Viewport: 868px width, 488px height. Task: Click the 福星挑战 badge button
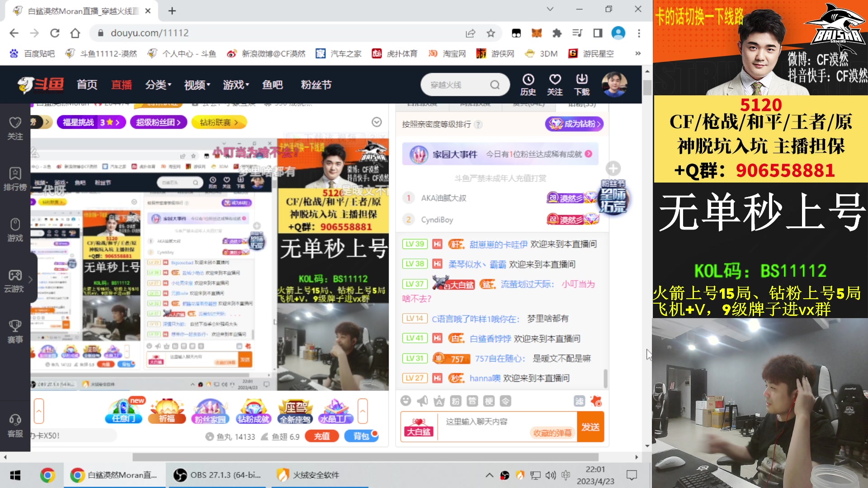pos(91,122)
